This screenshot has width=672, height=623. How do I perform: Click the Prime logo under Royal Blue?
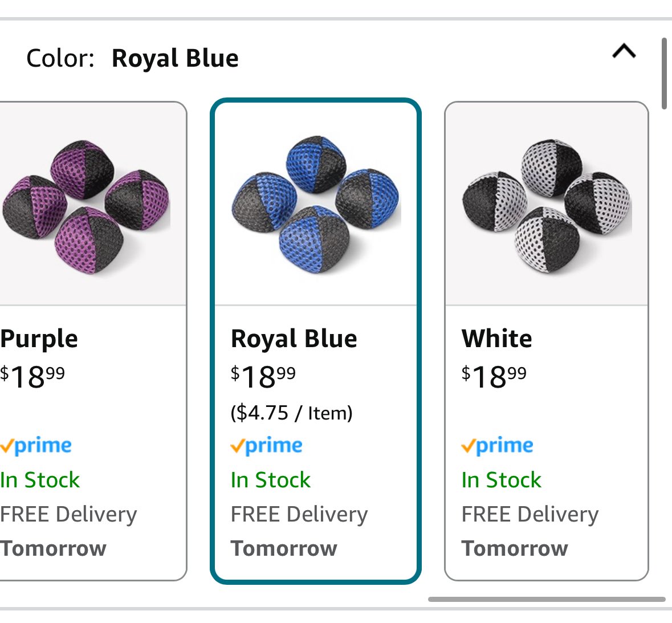(267, 446)
